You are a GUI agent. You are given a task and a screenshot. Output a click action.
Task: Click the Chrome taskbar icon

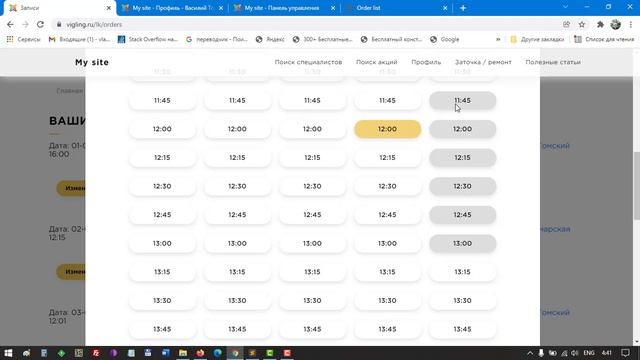[x=235, y=353]
